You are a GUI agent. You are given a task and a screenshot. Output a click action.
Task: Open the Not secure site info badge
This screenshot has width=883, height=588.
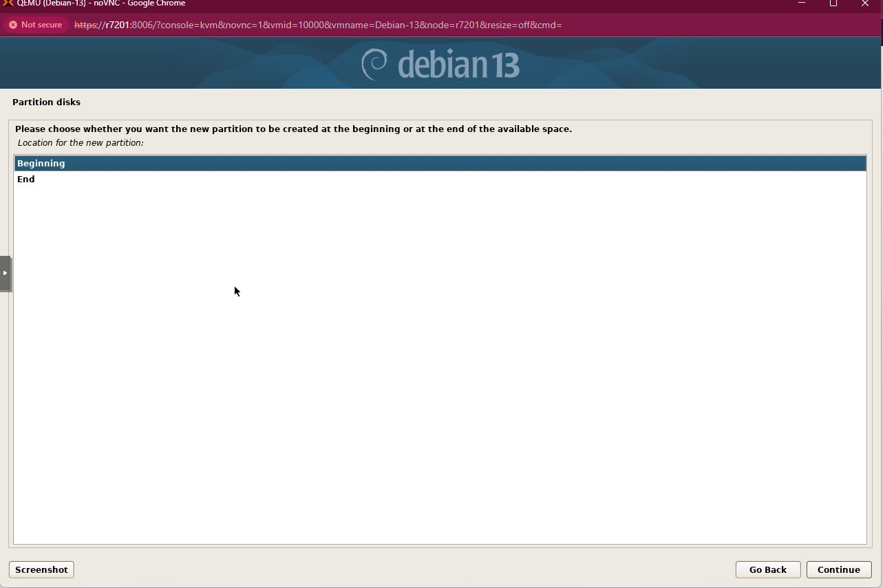(36, 25)
